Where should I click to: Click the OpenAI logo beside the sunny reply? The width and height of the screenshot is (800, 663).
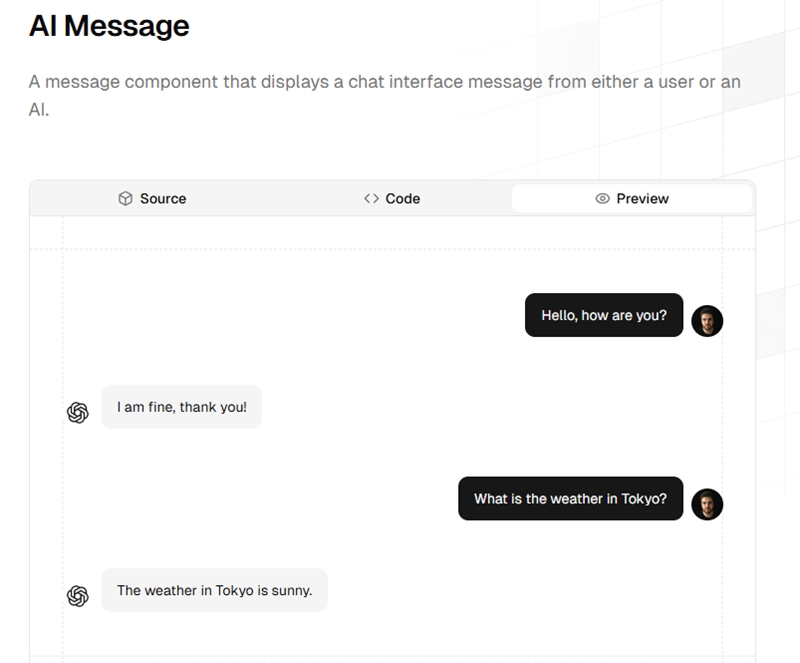coord(78,596)
